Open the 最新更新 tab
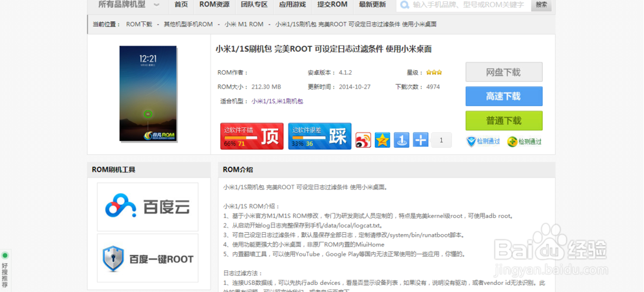The image size is (644, 292). point(372,5)
